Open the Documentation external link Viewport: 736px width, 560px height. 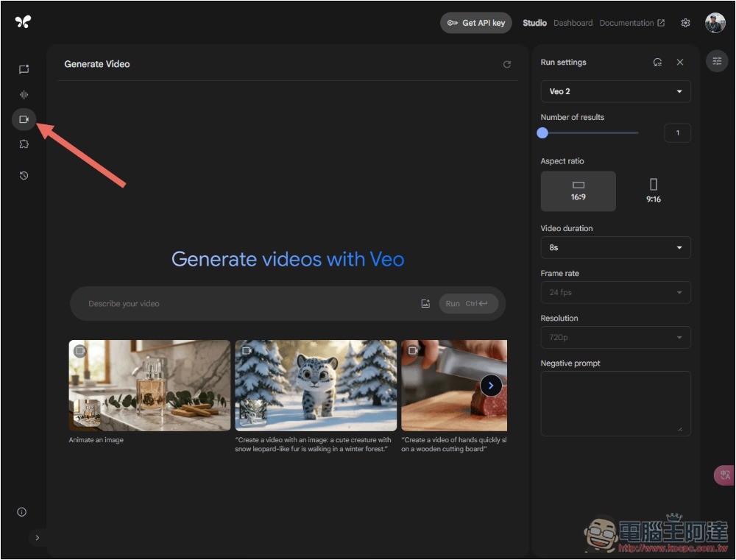click(631, 23)
